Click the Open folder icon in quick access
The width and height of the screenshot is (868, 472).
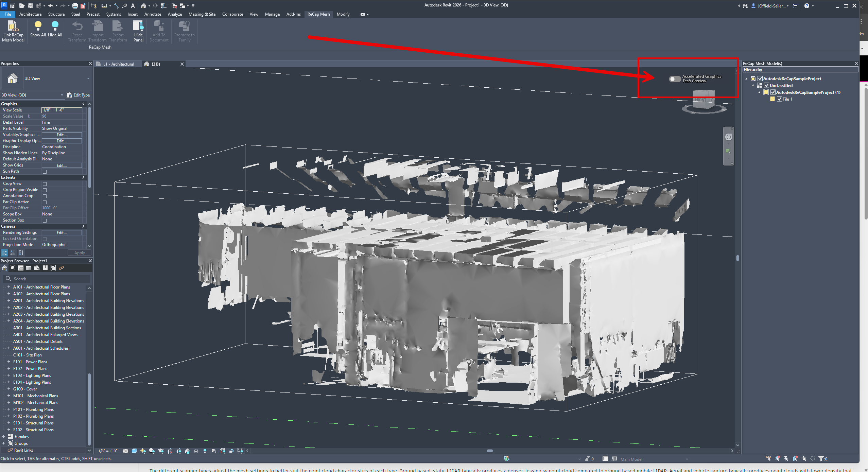pyautogui.click(x=22, y=5)
